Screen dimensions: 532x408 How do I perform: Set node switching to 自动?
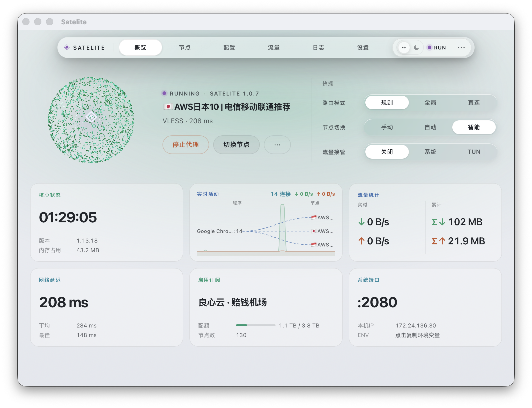430,127
